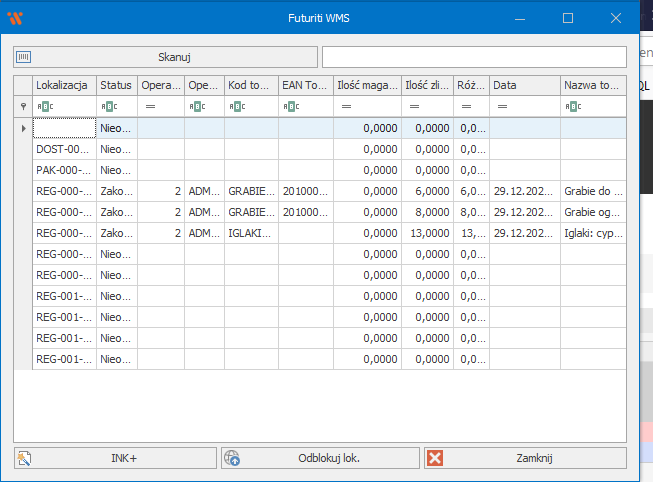653x482 pixels.
Task: Open Data column equals filter icon
Action: [502, 107]
